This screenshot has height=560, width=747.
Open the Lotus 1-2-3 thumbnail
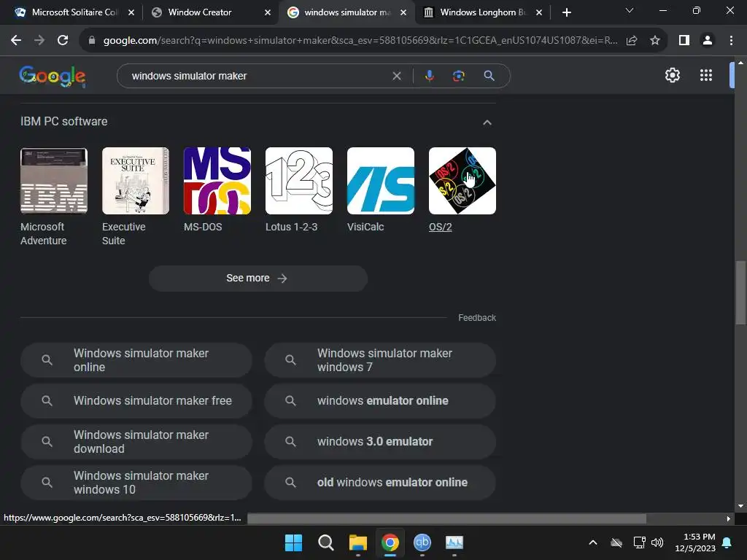(299, 181)
